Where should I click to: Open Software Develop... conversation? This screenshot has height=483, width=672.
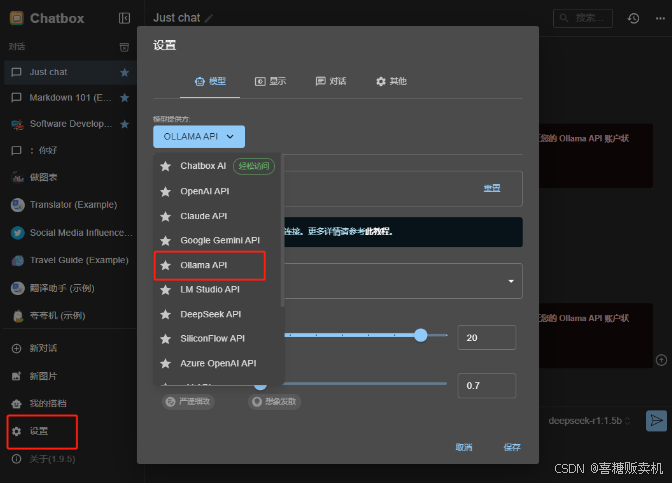click(70, 124)
